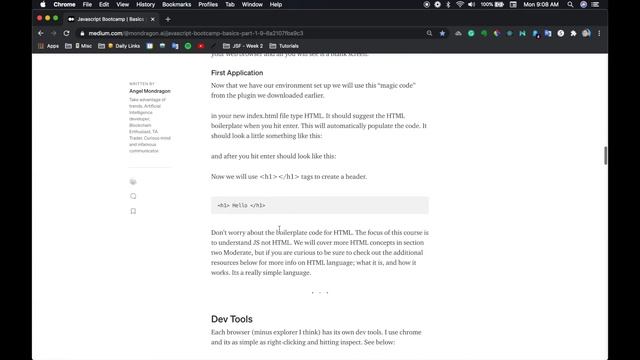Viewport: 640px width, 360px height.
Task: Click the battery status indicator
Action: pos(492,4)
